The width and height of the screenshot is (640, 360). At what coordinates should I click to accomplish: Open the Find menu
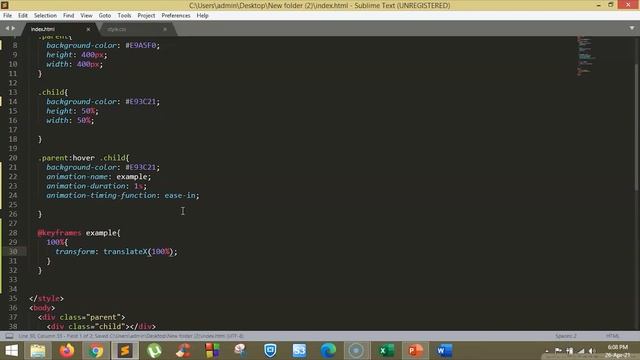pos(69,16)
